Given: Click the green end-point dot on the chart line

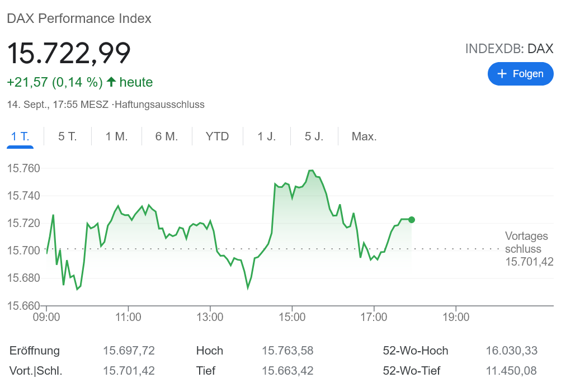Looking at the screenshot, I should pos(412,220).
